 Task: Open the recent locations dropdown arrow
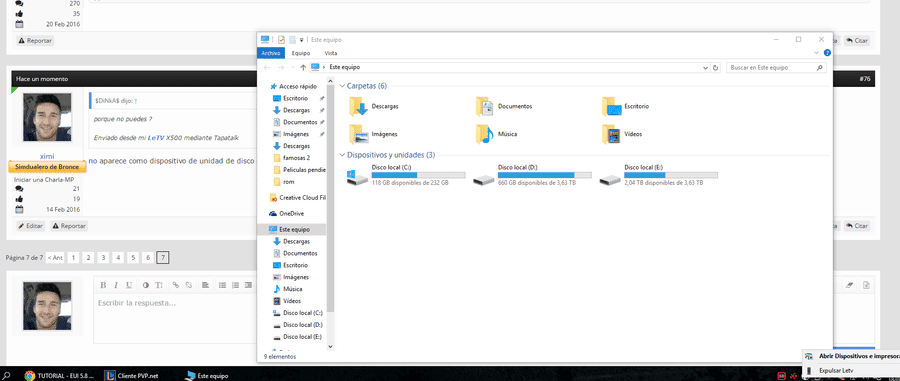pos(292,68)
